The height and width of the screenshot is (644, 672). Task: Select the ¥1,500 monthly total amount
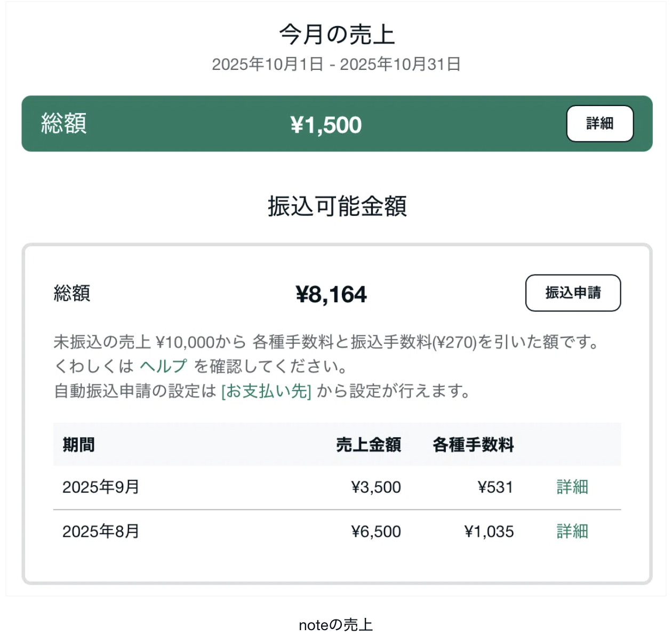click(326, 125)
